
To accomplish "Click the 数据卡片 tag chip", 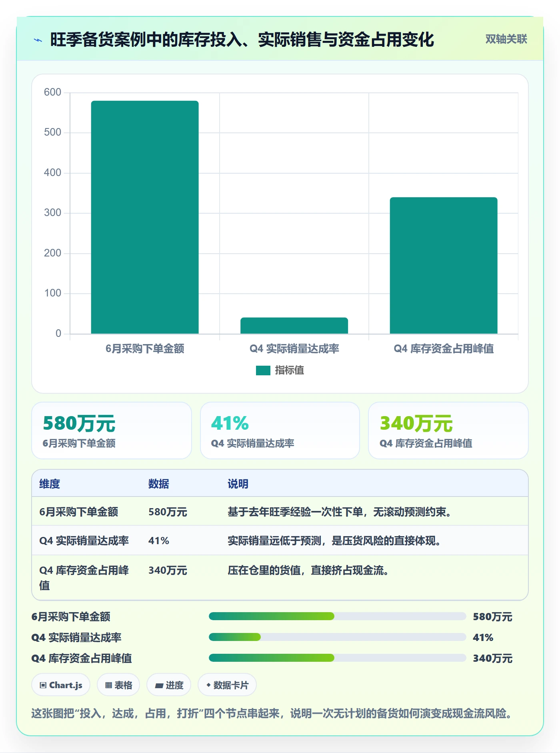I will click(x=227, y=685).
